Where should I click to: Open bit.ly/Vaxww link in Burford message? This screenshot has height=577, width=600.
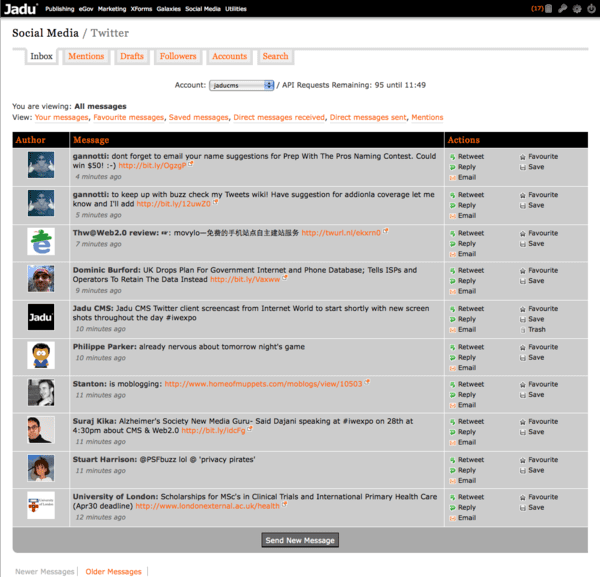click(x=245, y=280)
